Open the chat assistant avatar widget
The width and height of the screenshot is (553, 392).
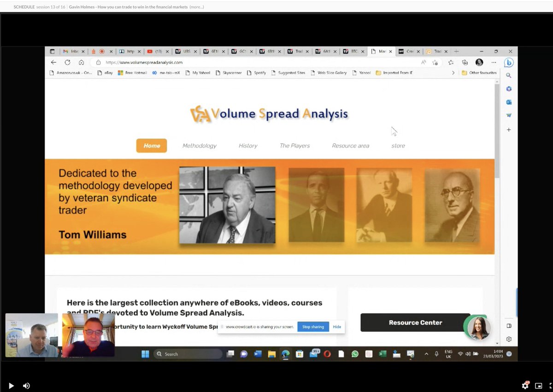pos(478,328)
